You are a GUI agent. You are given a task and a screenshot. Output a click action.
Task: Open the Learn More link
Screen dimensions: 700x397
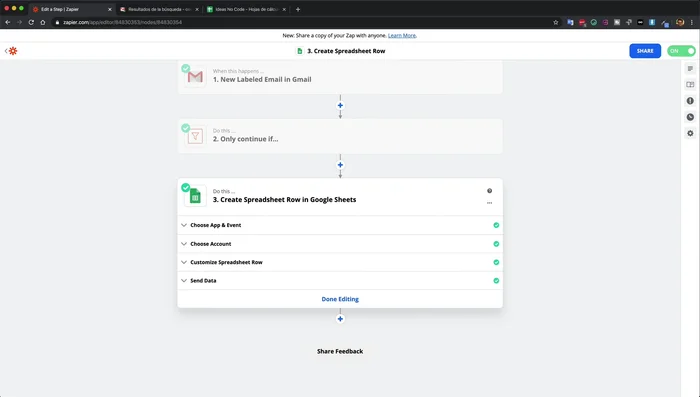402,35
